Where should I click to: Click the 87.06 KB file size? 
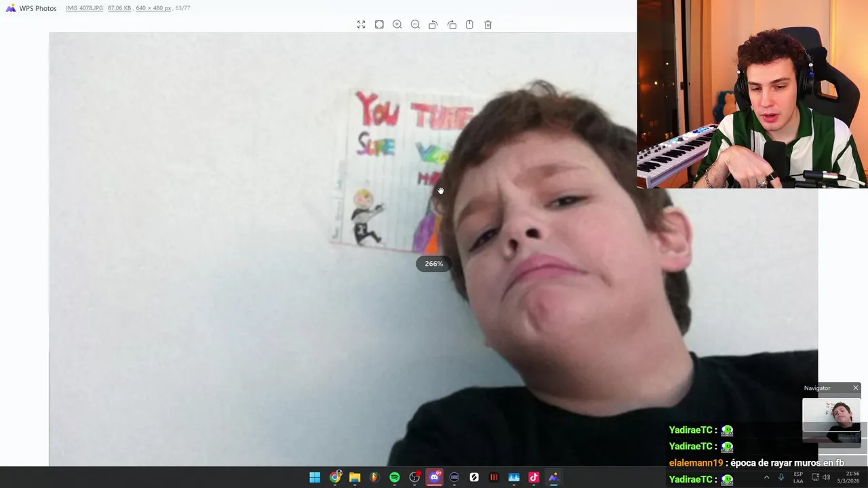(x=119, y=8)
